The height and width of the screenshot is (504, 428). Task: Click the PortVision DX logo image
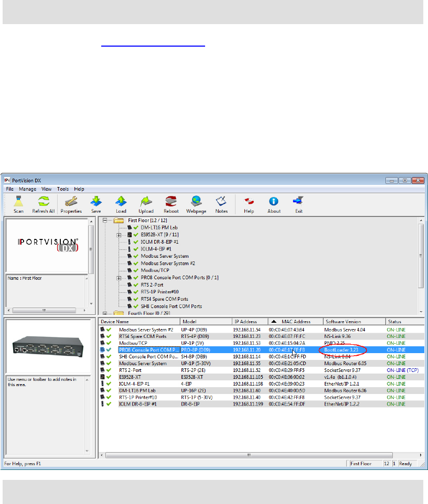[48, 245]
